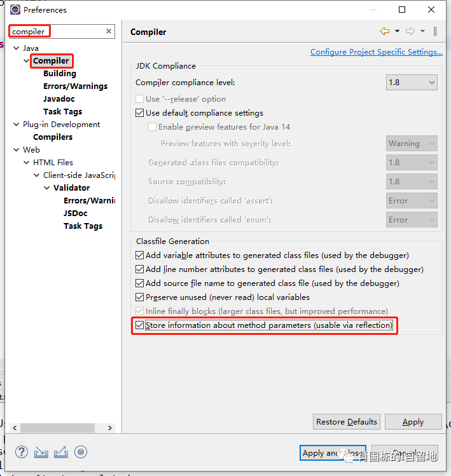Select JSDoc under Validator
This screenshot has width=451, height=476.
point(76,214)
